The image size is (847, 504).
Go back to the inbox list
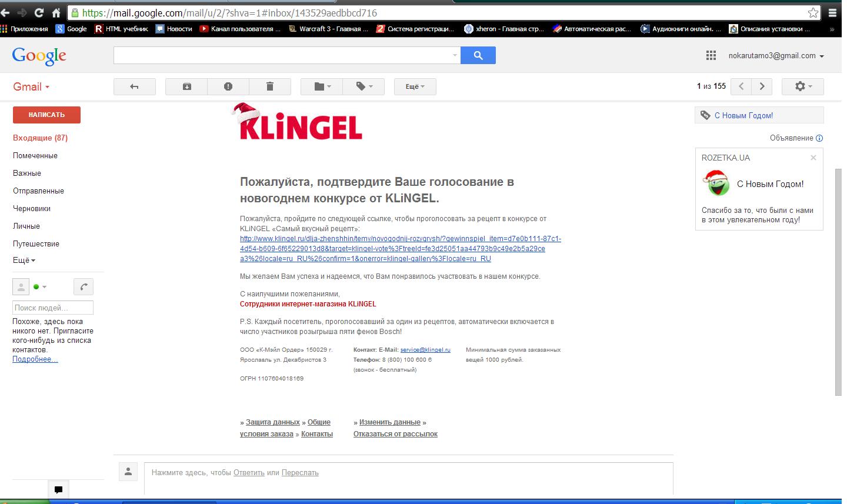tap(135, 86)
